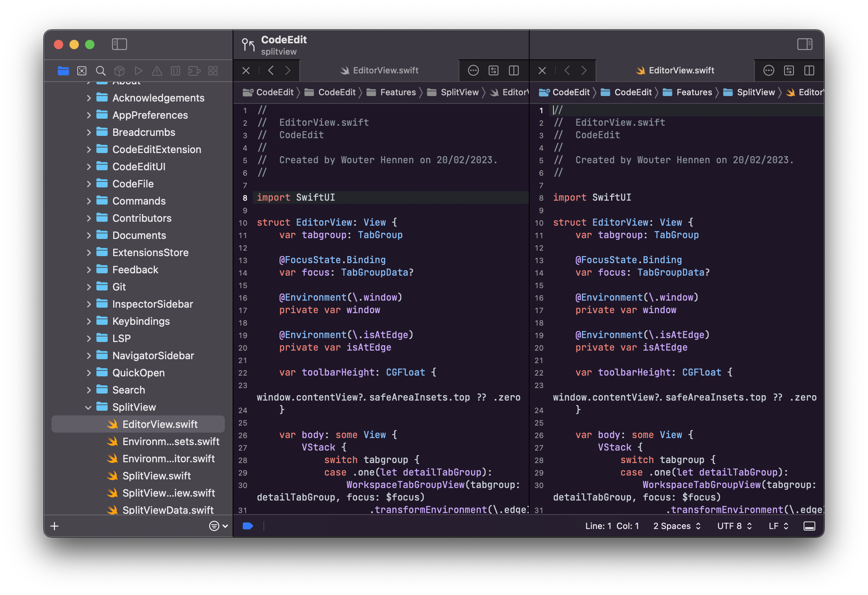Toggle the navigator sidebar button
Image resolution: width=868 pixels, height=595 pixels.
119,44
